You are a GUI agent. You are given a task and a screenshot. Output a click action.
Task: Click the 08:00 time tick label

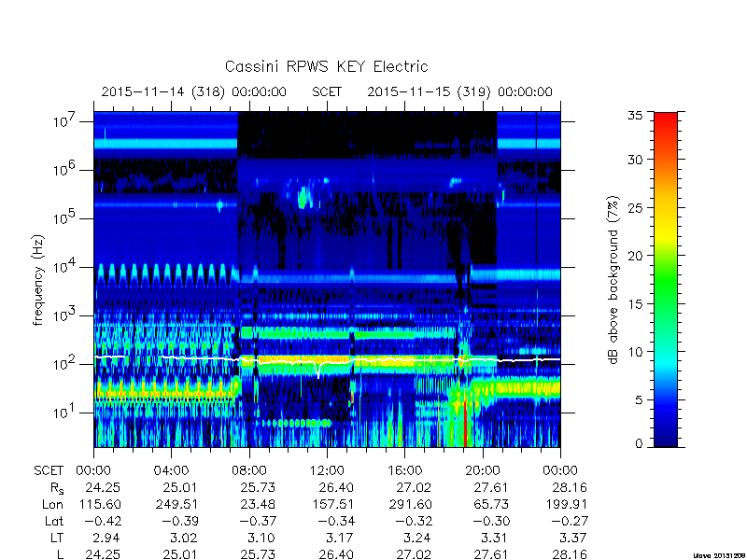point(249,471)
